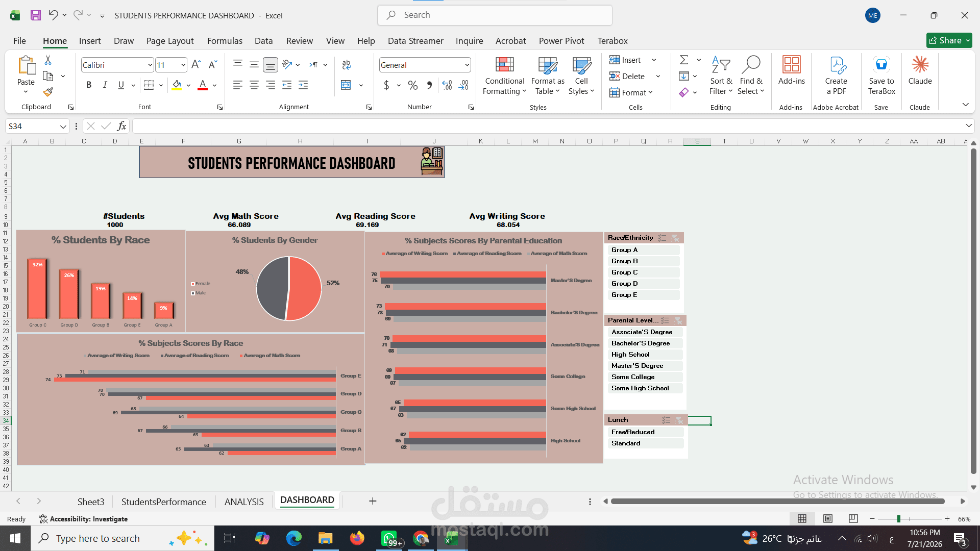The width and height of the screenshot is (980, 551).
Task: Click the Insert Function fx icon
Action: pos(121,126)
